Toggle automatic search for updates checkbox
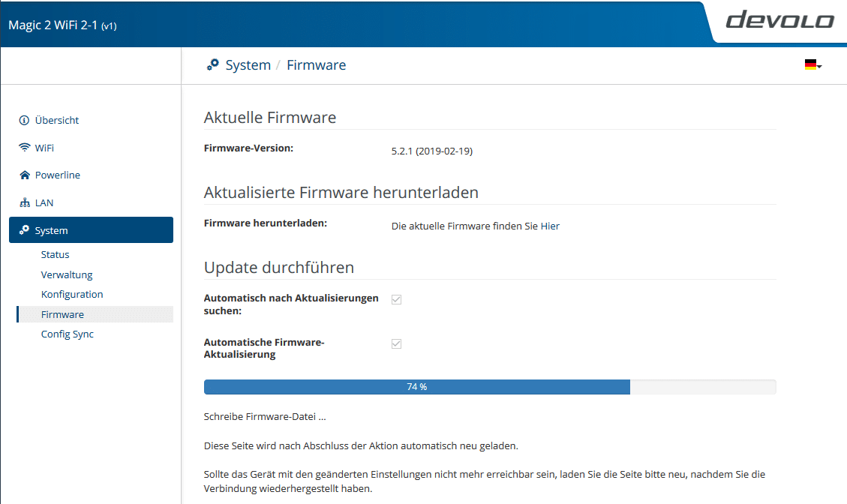Viewport: 847px width, 504px height. point(397,299)
